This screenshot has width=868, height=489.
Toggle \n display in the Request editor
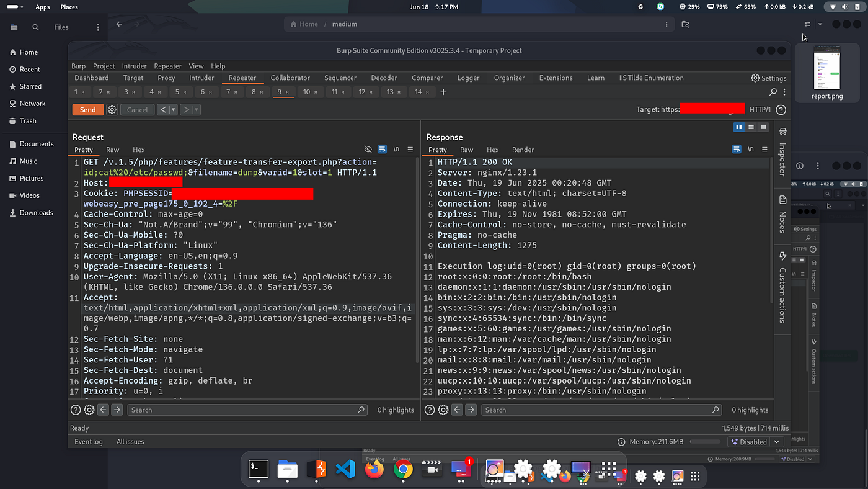396,150
